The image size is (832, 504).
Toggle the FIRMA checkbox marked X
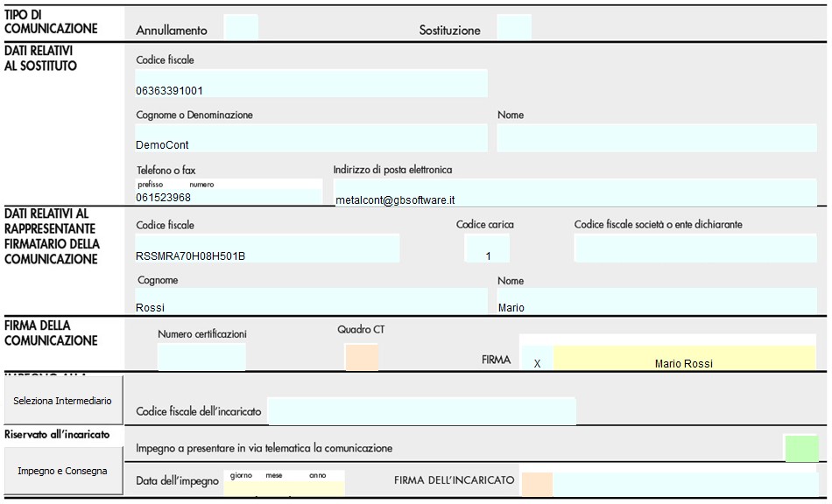pos(538,358)
